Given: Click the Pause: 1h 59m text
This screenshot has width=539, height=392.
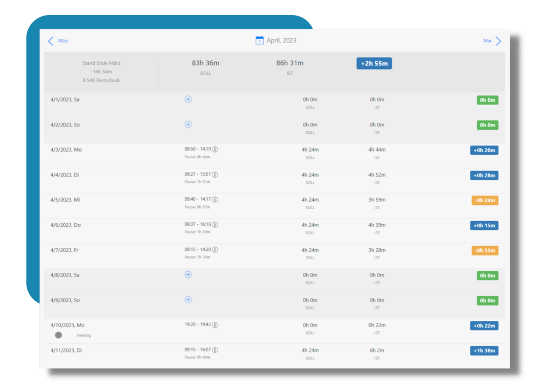Looking at the screenshot, I should click(197, 232).
